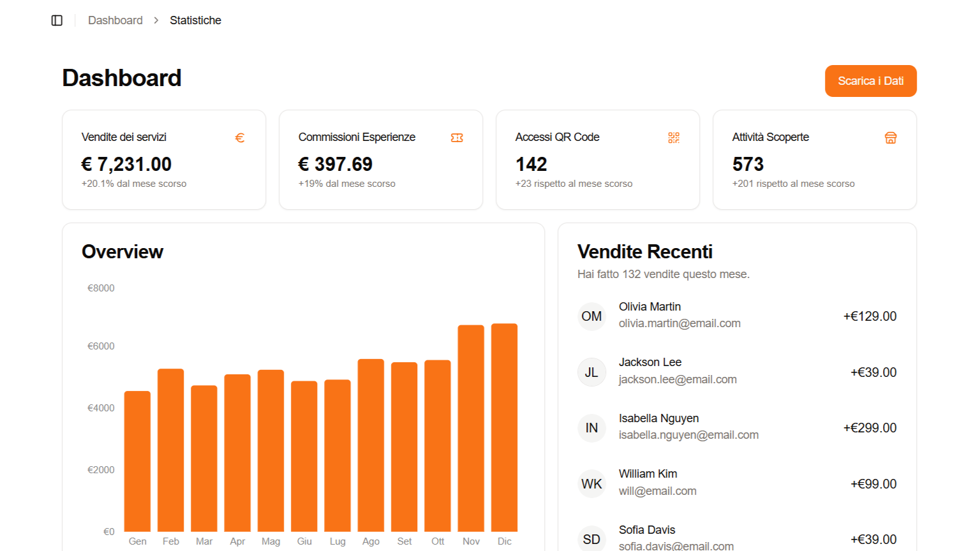
Task: Select the Statistiche breadcrumb item
Action: pos(195,20)
